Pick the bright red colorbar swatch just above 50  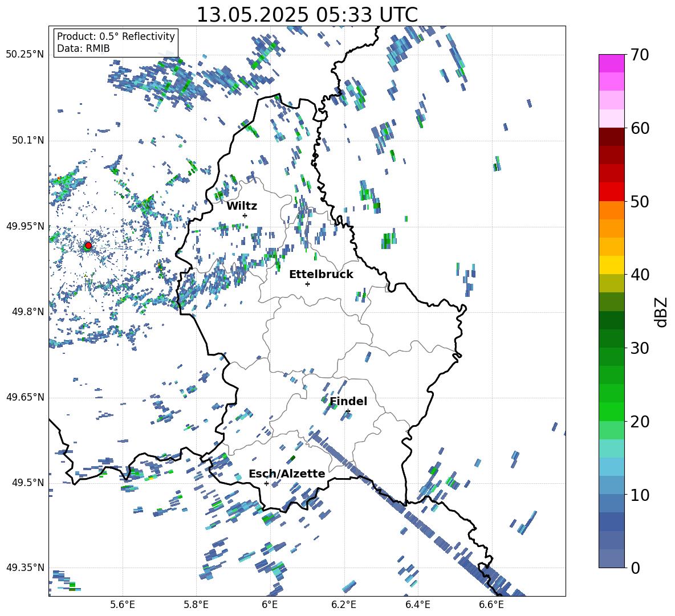612,192
